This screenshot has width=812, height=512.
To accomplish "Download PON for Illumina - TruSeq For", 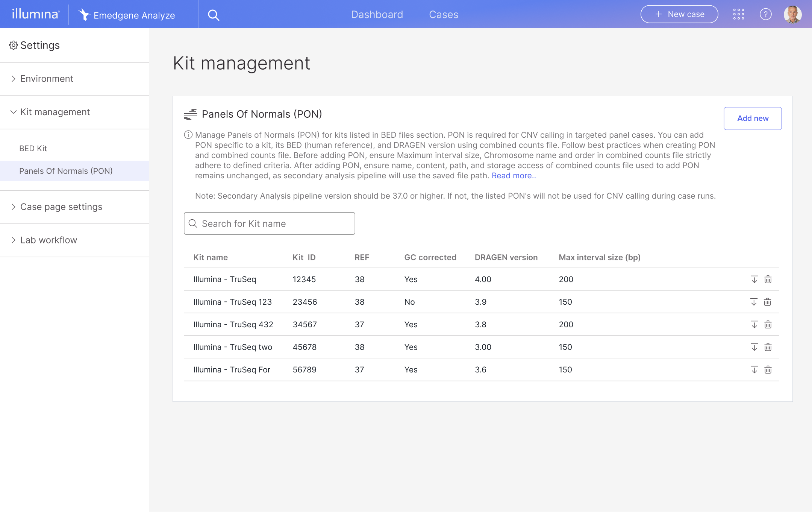I will pos(754,369).
